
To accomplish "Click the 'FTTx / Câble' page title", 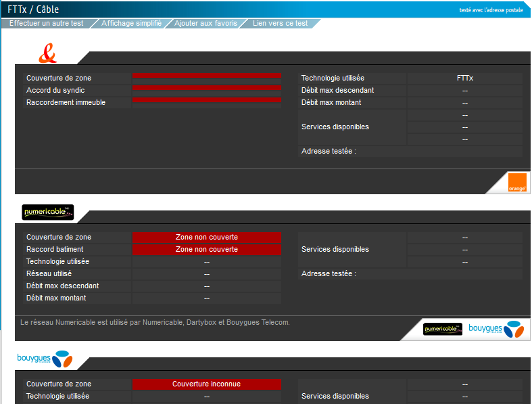I will click(x=33, y=9).
